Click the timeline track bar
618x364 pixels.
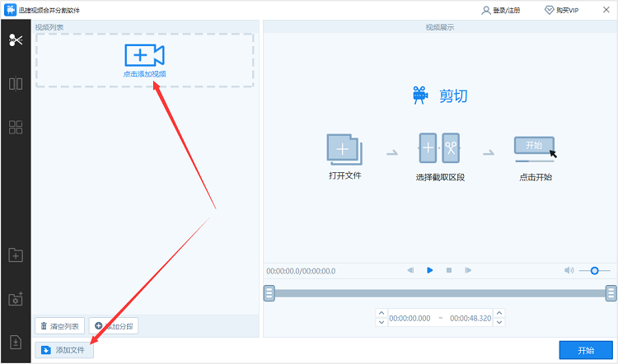tap(440, 293)
